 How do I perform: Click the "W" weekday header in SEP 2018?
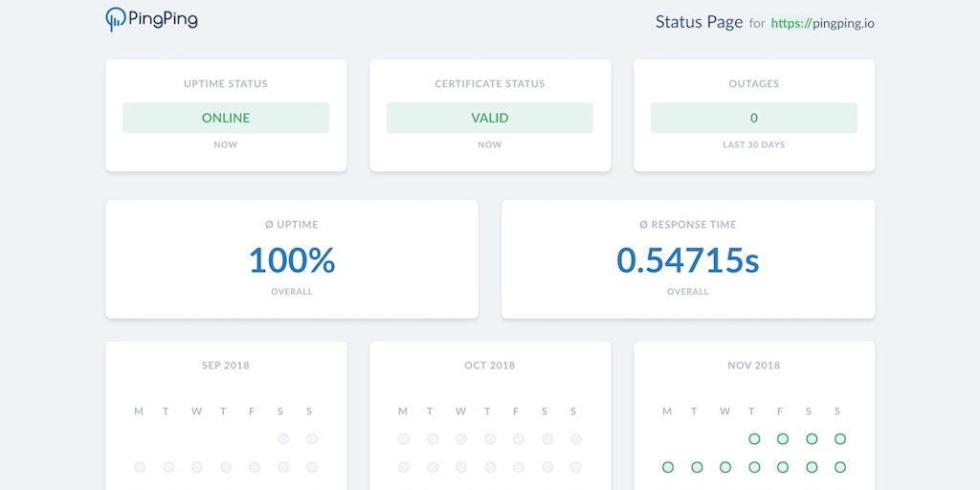click(x=197, y=412)
